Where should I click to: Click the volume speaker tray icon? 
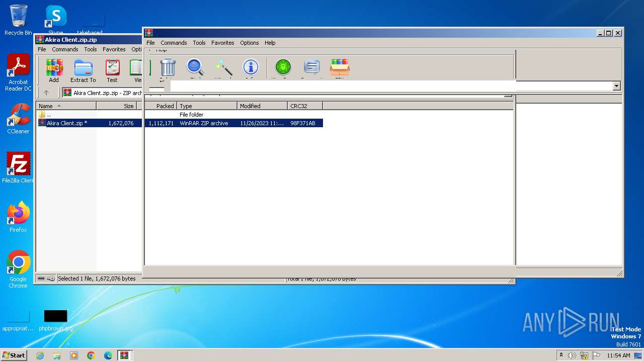(572, 355)
